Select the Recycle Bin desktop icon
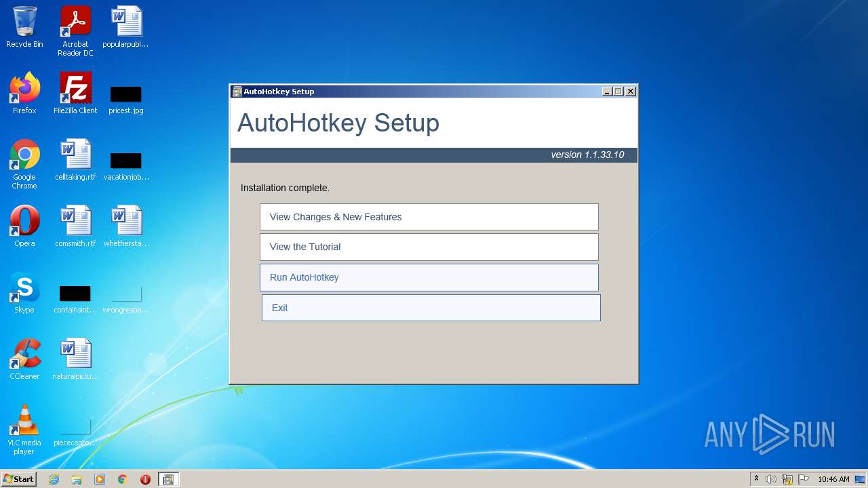The height and width of the screenshot is (488, 868). click(24, 27)
